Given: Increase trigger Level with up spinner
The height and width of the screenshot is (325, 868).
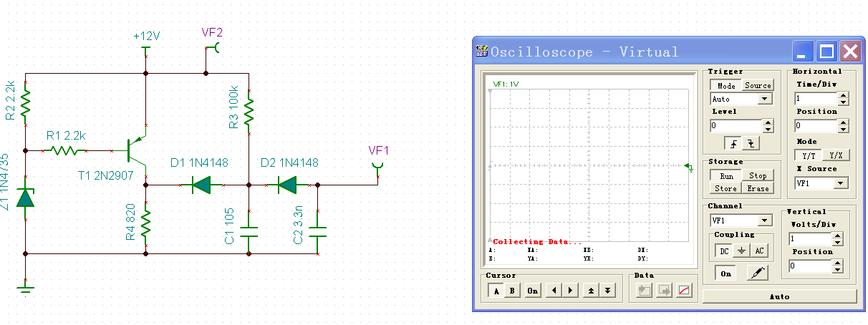Looking at the screenshot, I should pyautogui.click(x=768, y=122).
